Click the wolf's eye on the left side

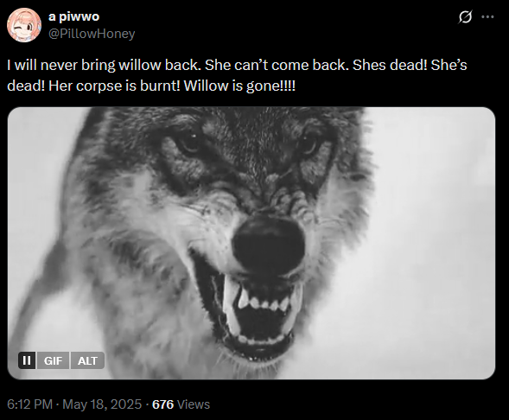(x=189, y=142)
